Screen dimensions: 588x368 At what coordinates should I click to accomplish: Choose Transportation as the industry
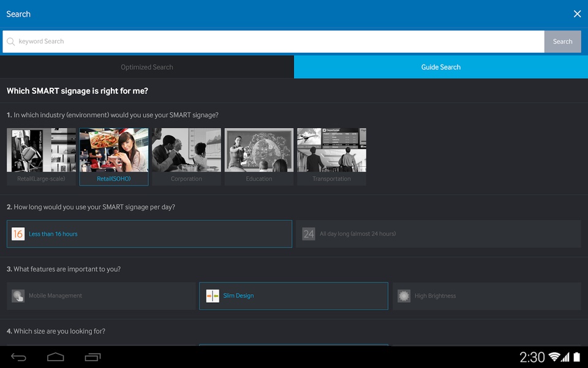click(331, 156)
